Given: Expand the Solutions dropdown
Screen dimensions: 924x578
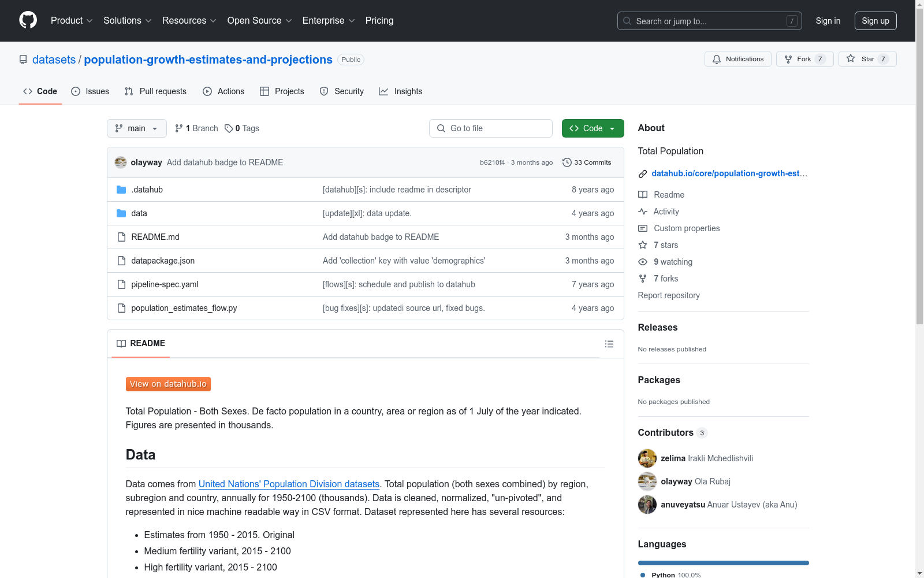Looking at the screenshot, I should pyautogui.click(x=127, y=20).
